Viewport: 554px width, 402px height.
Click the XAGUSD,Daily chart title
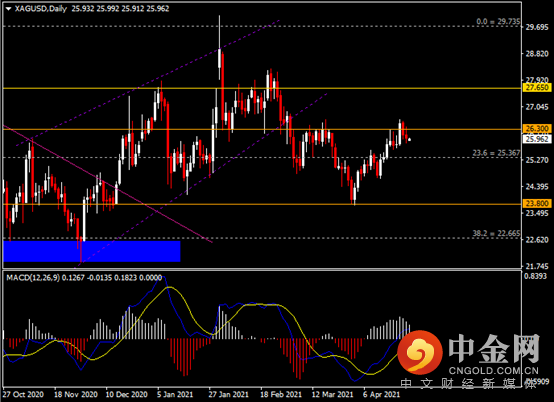coord(41,9)
